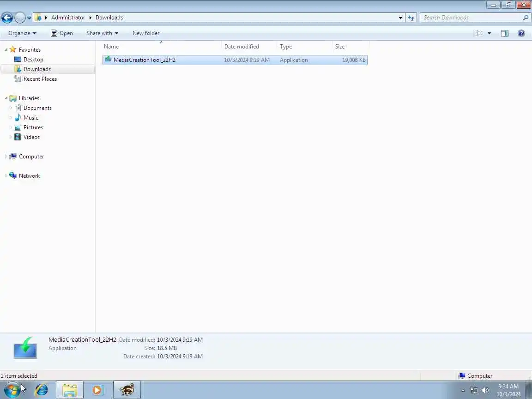Select Downloads in Favorites
Viewport: 532px width, 399px height.
point(37,69)
